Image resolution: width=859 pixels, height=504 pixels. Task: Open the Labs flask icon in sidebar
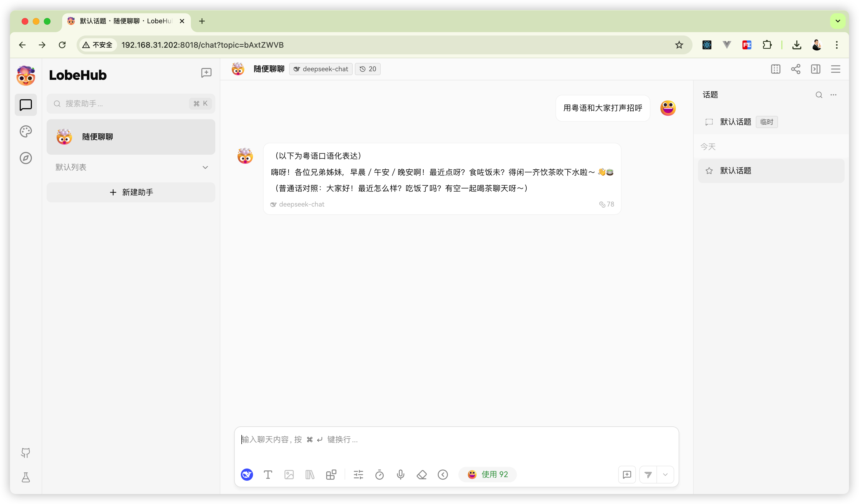26,477
